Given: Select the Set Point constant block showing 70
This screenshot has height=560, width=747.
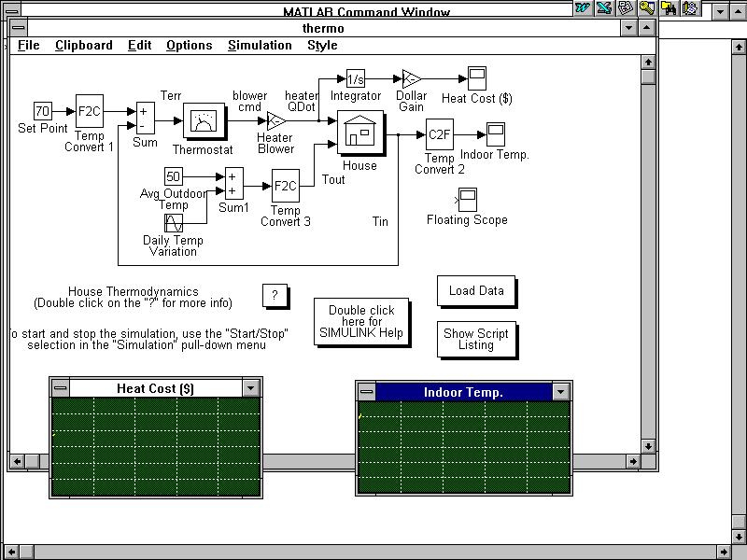Looking at the screenshot, I should pyautogui.click(x=42, y=111).
